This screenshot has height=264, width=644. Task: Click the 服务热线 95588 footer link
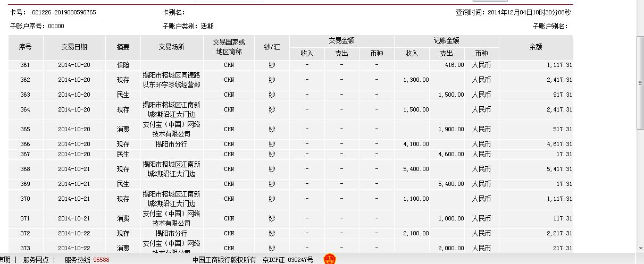pyautogui.click(x=87, y=260)
